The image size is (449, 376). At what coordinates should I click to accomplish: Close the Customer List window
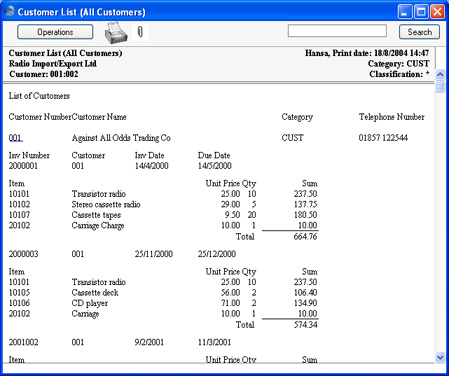coord(437,12)
